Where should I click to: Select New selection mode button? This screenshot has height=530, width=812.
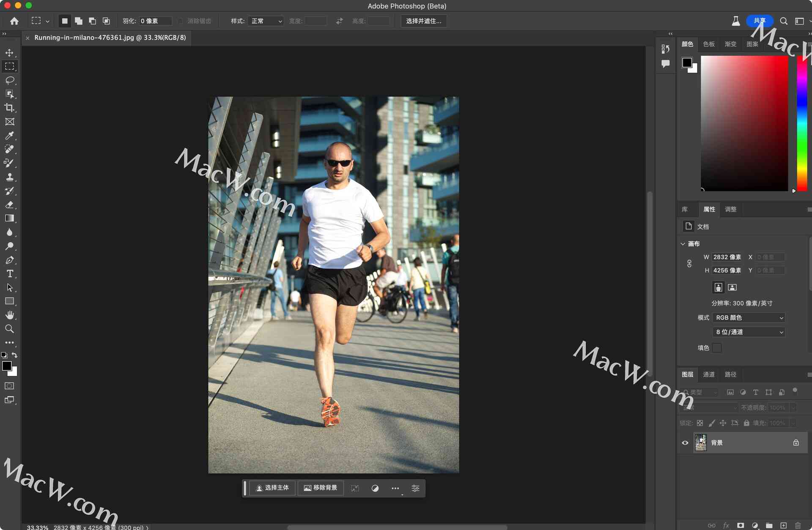point(65,21)
